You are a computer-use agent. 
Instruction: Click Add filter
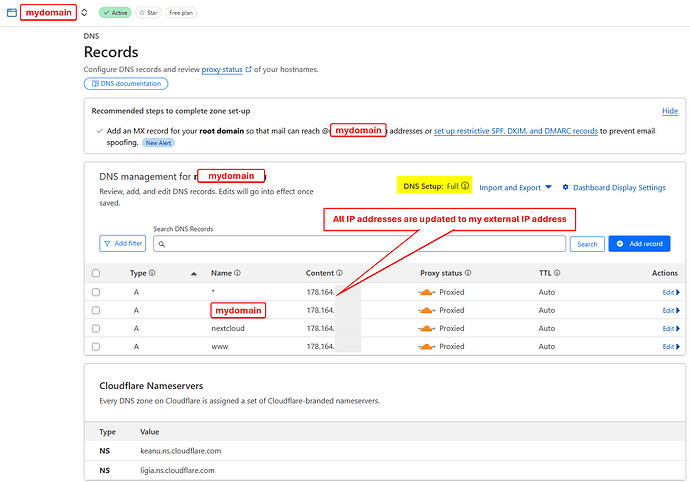pyautogui.click(x=123, y=243)
